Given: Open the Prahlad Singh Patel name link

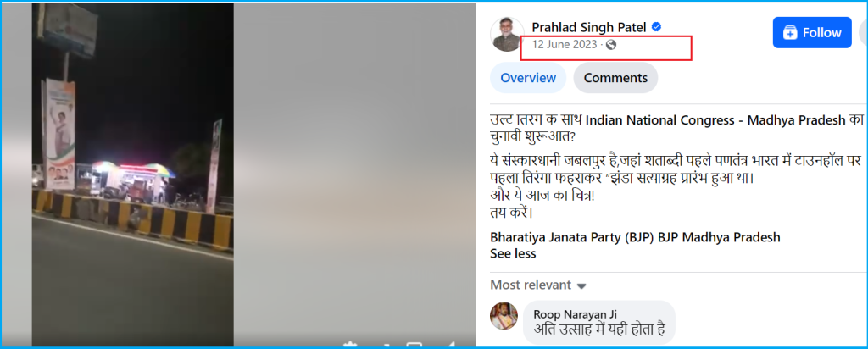Looking at the screenshot, I should tap(589, 27).
